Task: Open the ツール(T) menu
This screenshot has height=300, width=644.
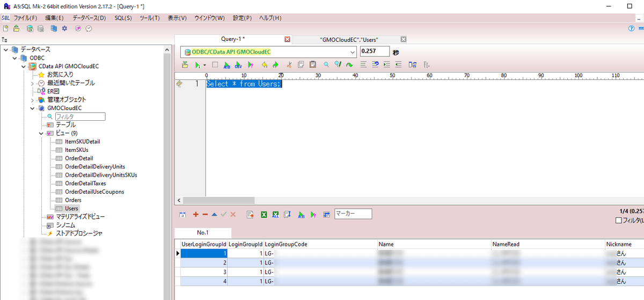Action: (x=150, y=18)
